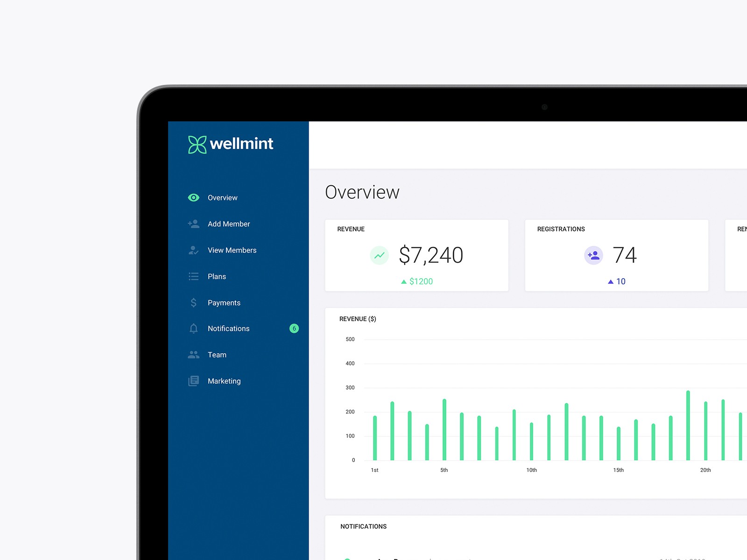Click the View Members person-check icon
This screenshot has height=560, width=747.
pyautogui.click(x=193, y=250)
